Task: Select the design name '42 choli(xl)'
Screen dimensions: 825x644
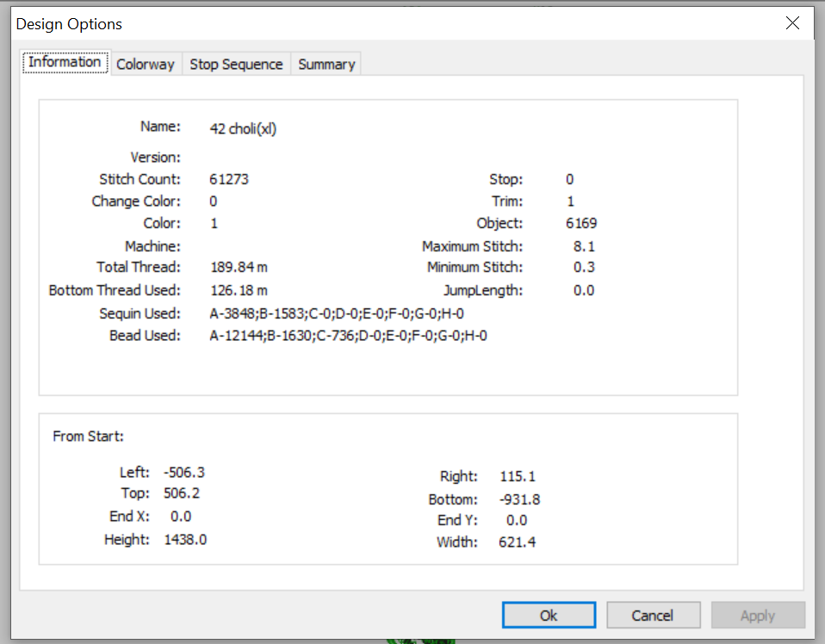Action: pos(243,129)
